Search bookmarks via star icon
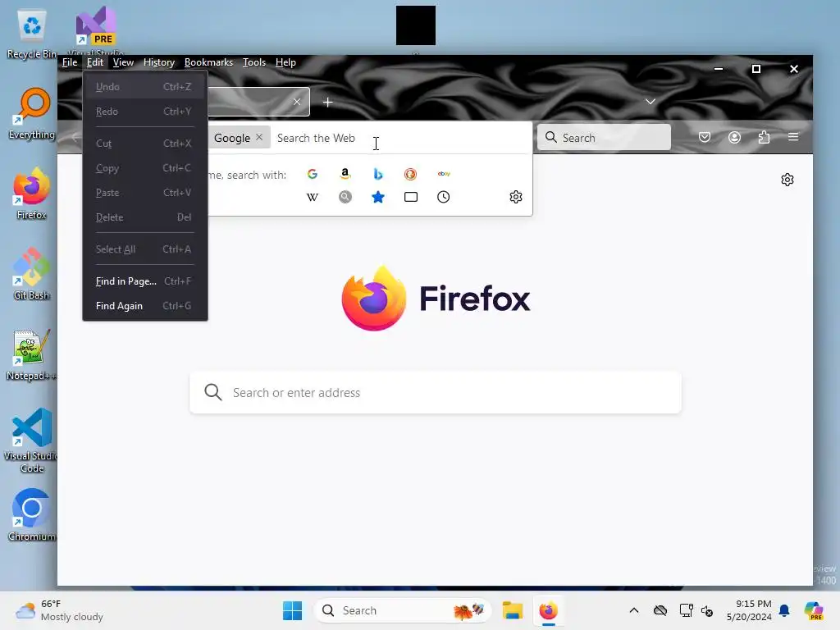This screenshot has width=840, height=630. click(x=377, y=197)
